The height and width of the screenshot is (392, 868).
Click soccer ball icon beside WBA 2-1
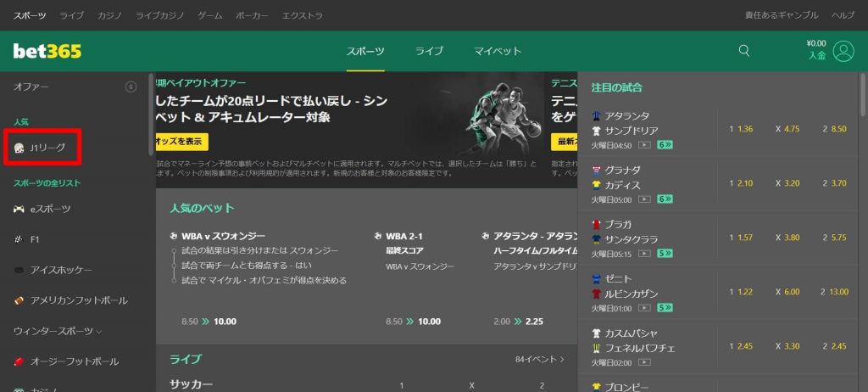(378, 236)
